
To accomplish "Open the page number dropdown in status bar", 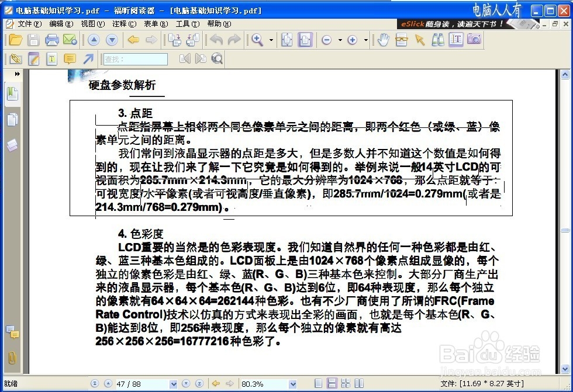I will 172,384.
